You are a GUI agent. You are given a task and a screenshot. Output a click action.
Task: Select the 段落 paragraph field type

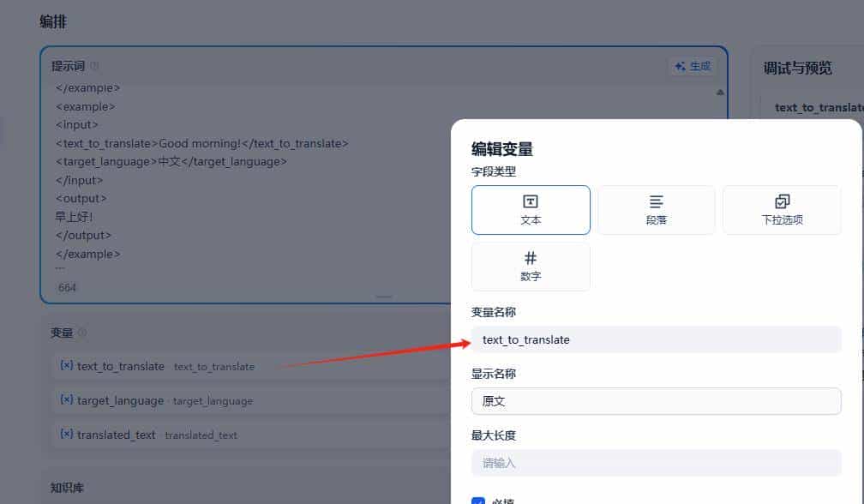[656, 210]
